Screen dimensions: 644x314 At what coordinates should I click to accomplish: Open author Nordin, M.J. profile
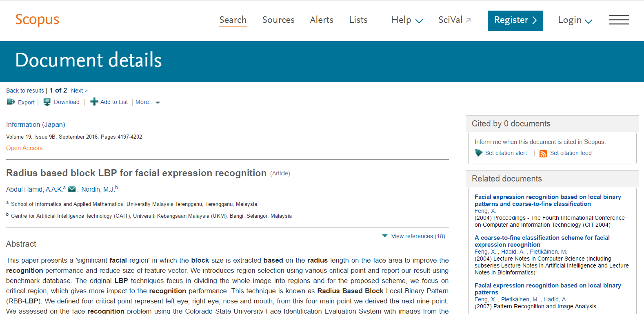pyautogui.click(x=98, y=189)
